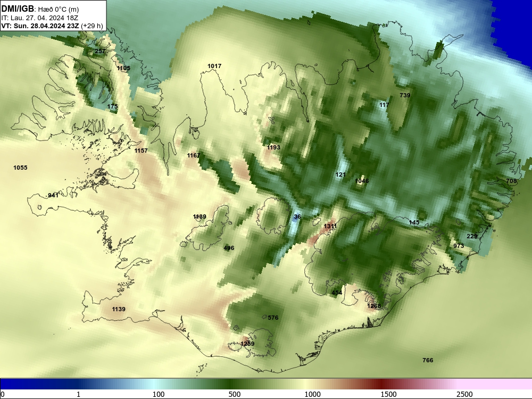Click the legend label 1500
Image resolution: width=532 pixels, height=399 pixels.
click(388, 394)
